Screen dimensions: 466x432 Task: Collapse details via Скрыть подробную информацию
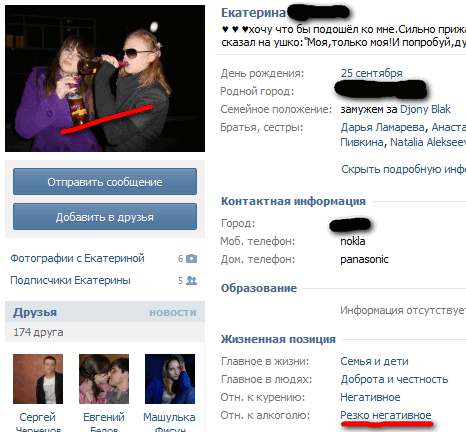[x=404, y=169]
